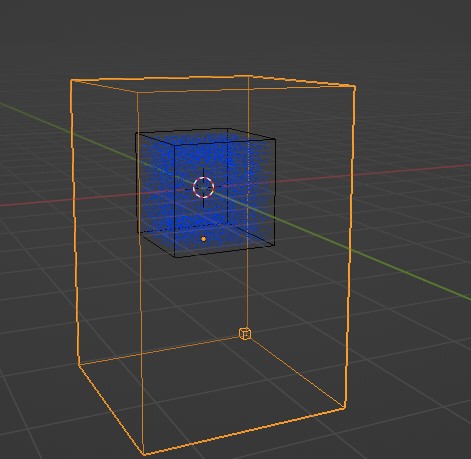Click the orange box bottom front-right edge
Image resolution: width=471 pixels, height=459 pixels.
tap(244, 431)
